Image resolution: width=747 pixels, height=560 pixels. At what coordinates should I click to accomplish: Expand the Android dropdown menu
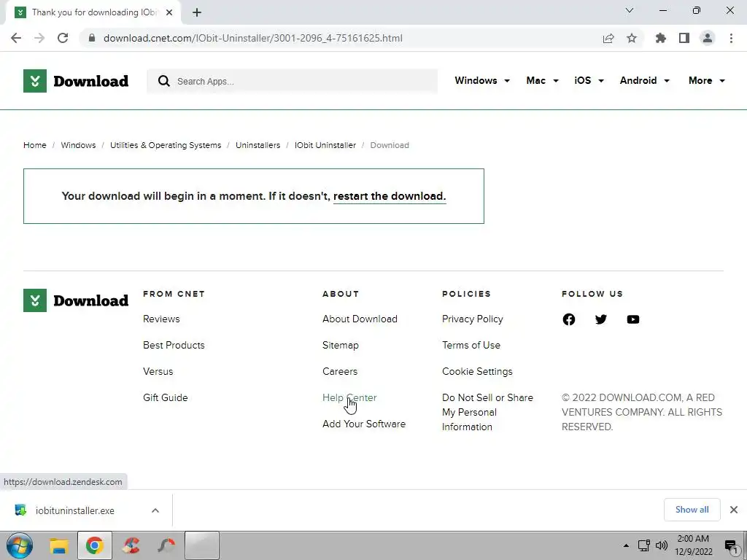645,80
